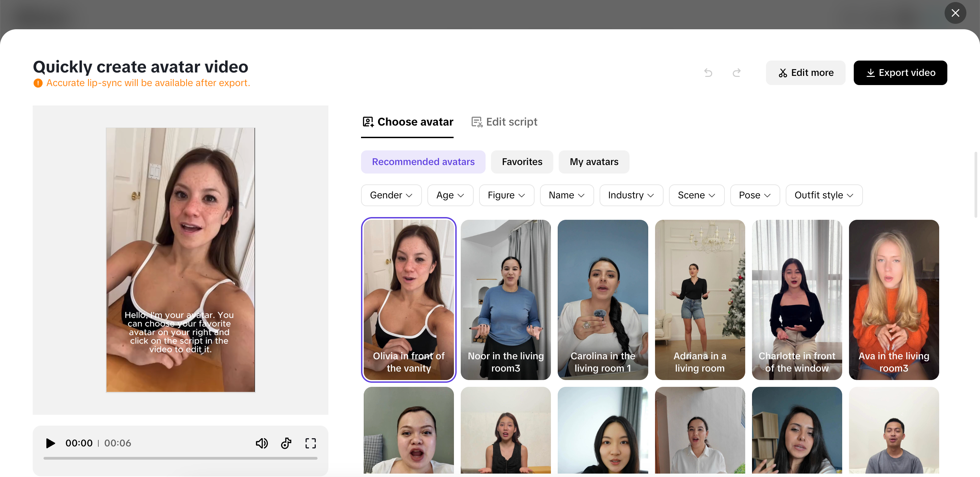This screenshot has width=980, height=477.
Task: Undo the last change
Action: coord(708,72)
